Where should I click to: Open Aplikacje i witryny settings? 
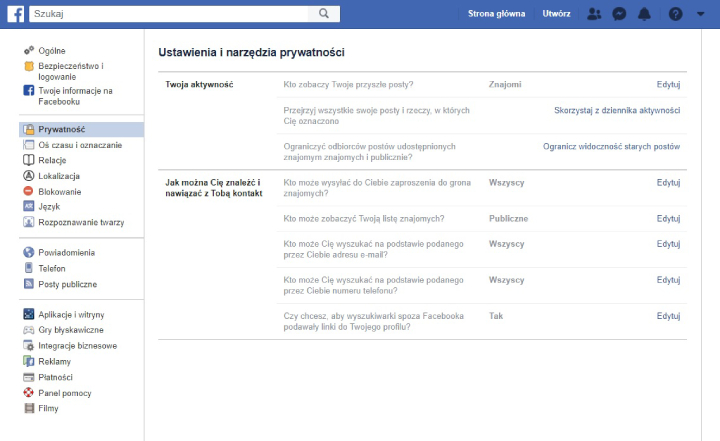coord(71,315)
